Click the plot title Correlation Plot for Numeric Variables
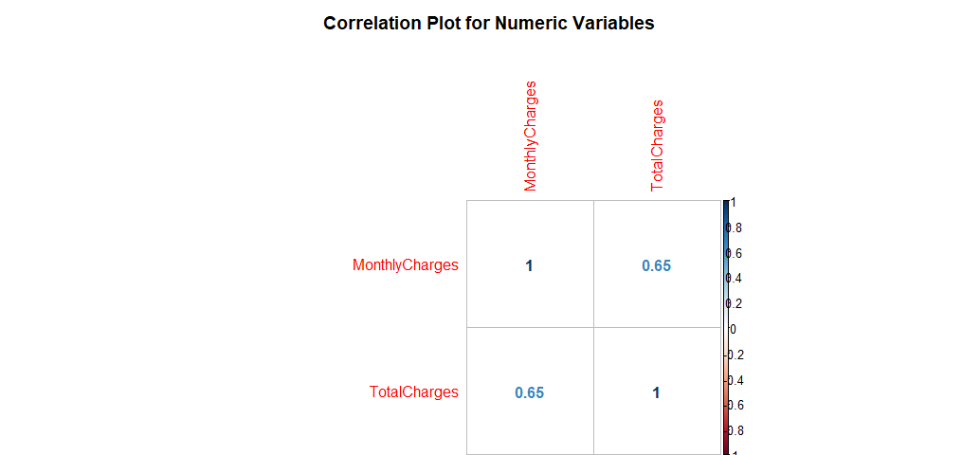This screenshot has width=980, height=455. (x=489, y=23)
